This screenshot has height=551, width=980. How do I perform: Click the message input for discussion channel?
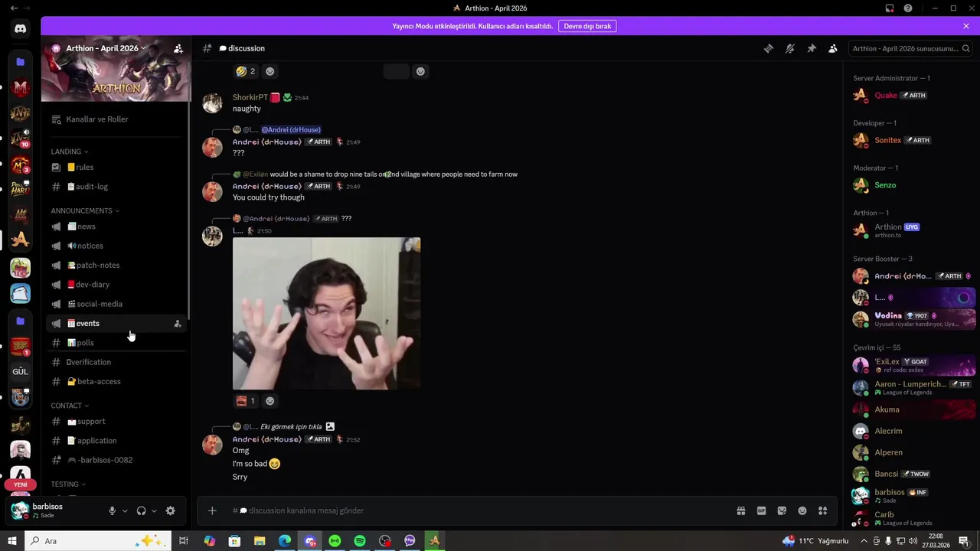(479, 510)
